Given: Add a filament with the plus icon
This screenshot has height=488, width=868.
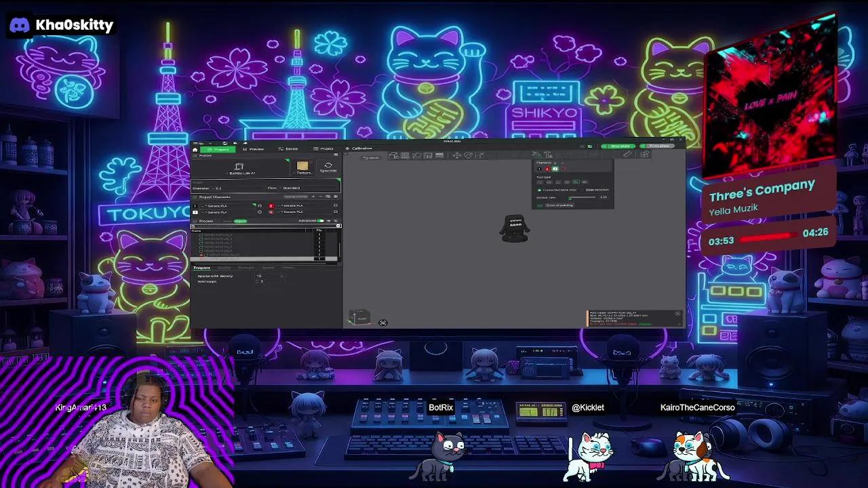Looking at the screenshot, I should pyautogui.click(x=313, y=197).
